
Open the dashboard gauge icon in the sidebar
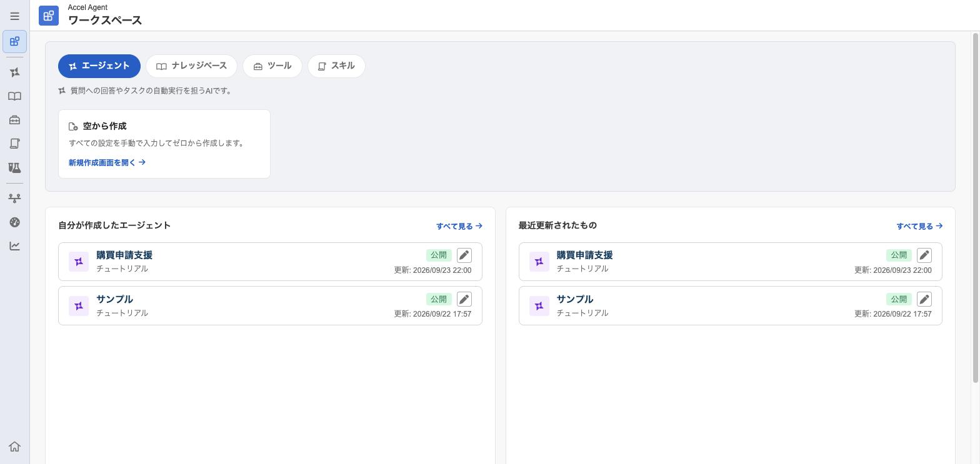coord(14,222)
